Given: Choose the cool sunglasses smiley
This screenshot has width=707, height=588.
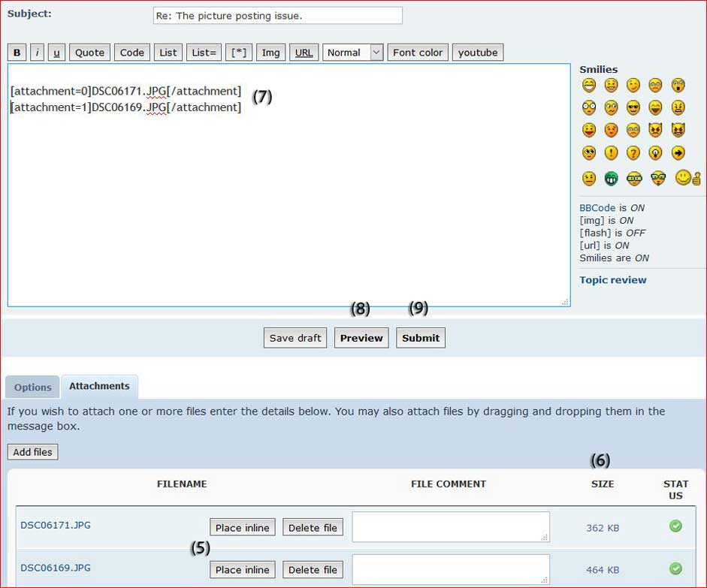Looking at the screenshot, I should click(633, 107).
